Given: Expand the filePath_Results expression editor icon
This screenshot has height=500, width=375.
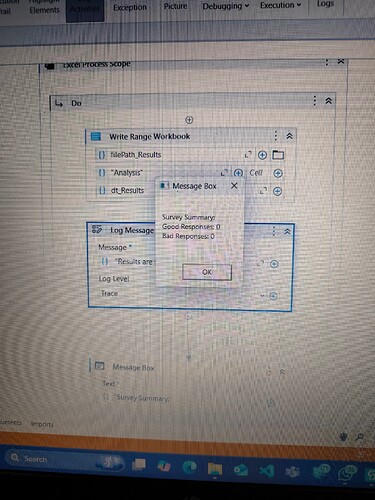Looking at the screenshot, I should tap(248, 155).
